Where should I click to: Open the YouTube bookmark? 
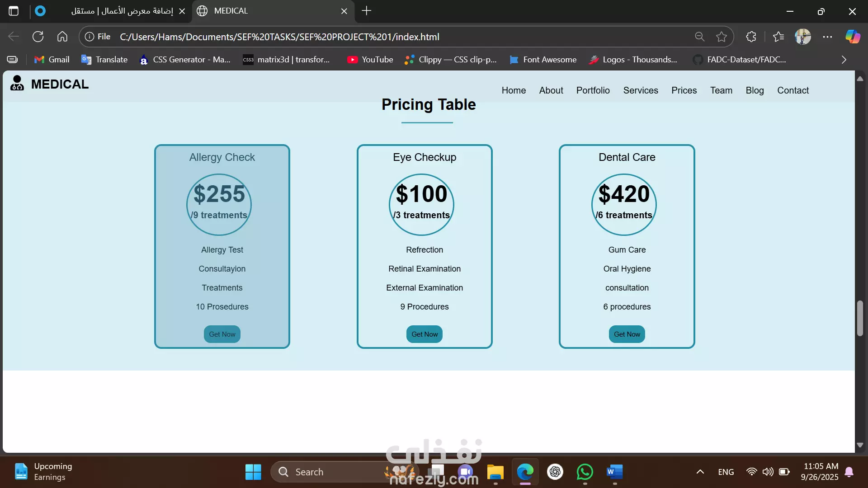(x=370, y=60)
